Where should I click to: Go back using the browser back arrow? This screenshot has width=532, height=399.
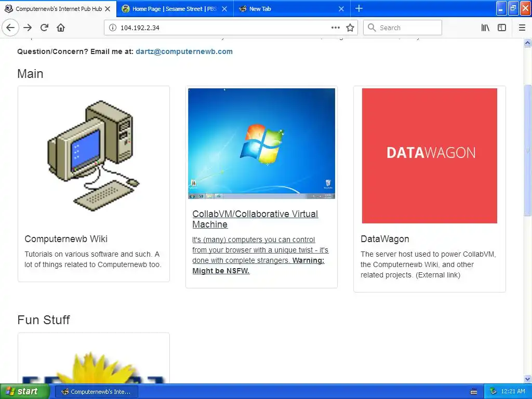pos(10,28)
